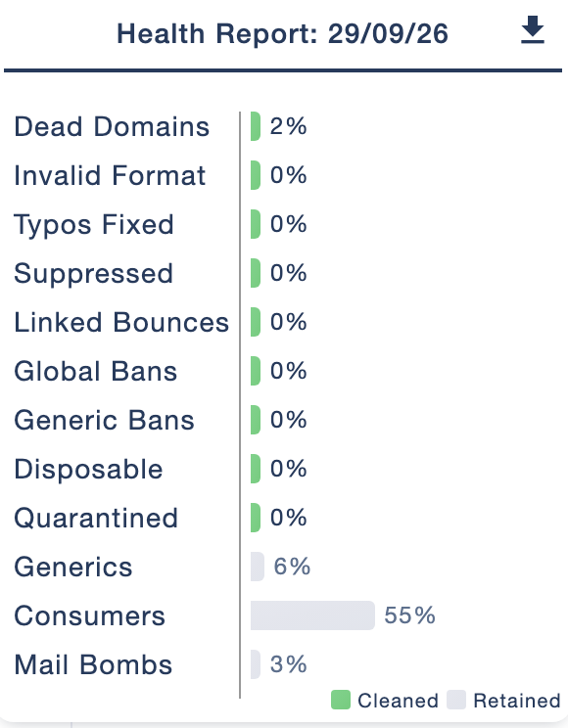Select the Quarantined label

click(x=96, y=519)
